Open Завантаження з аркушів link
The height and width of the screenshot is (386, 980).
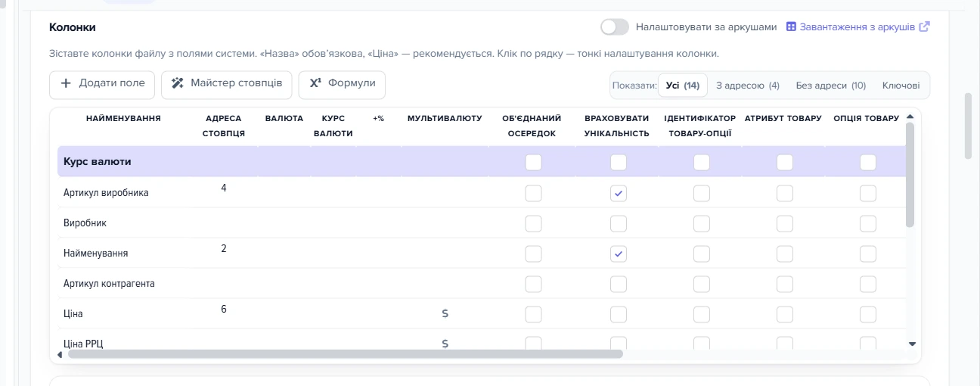858,26
